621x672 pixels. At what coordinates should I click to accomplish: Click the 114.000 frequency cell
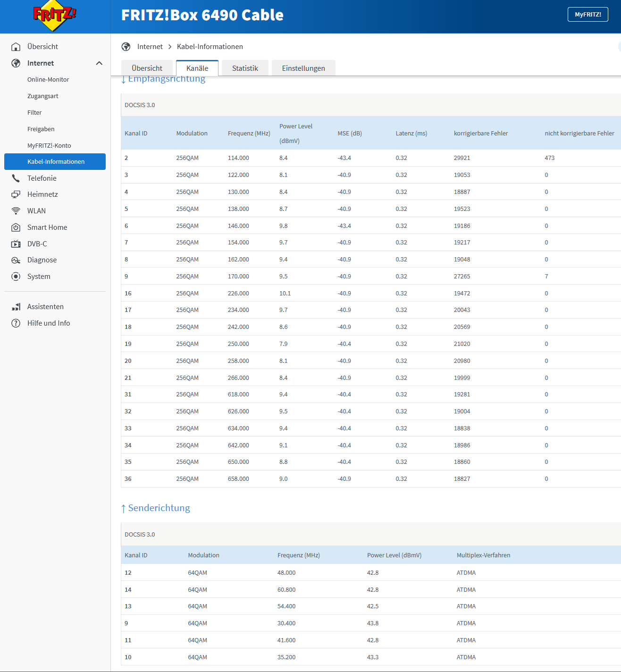(238, 158)
